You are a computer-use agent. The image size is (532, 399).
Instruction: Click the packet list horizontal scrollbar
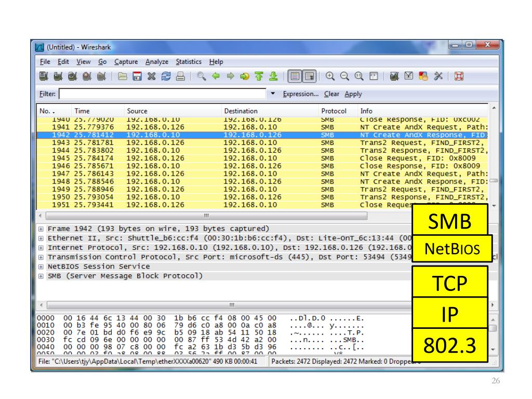[x=206, y=216]
